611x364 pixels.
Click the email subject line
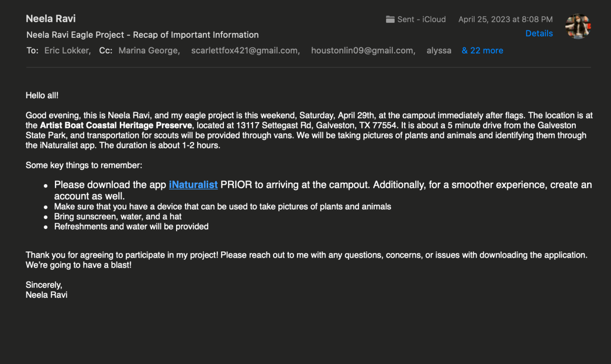(x=142, y=35)
